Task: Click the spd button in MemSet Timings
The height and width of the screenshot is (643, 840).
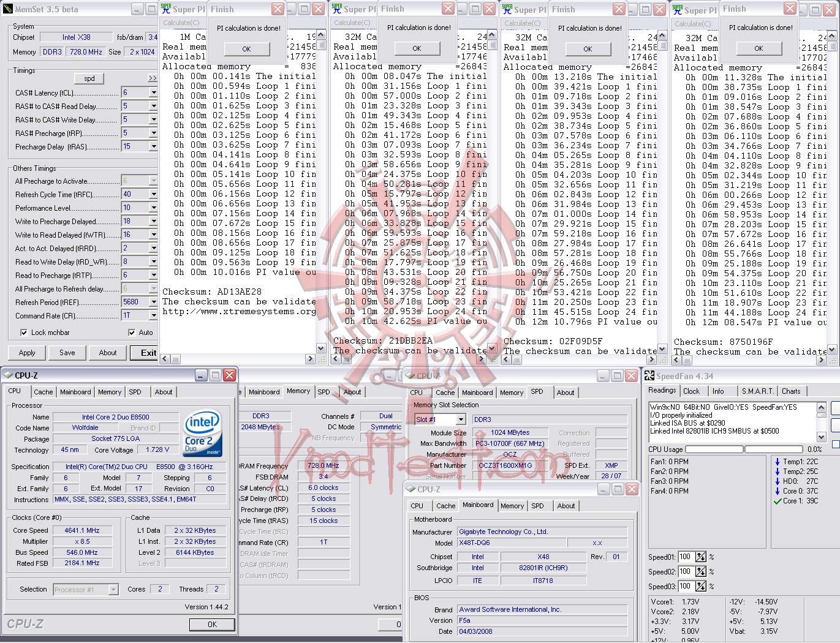Action: point(89,78)
